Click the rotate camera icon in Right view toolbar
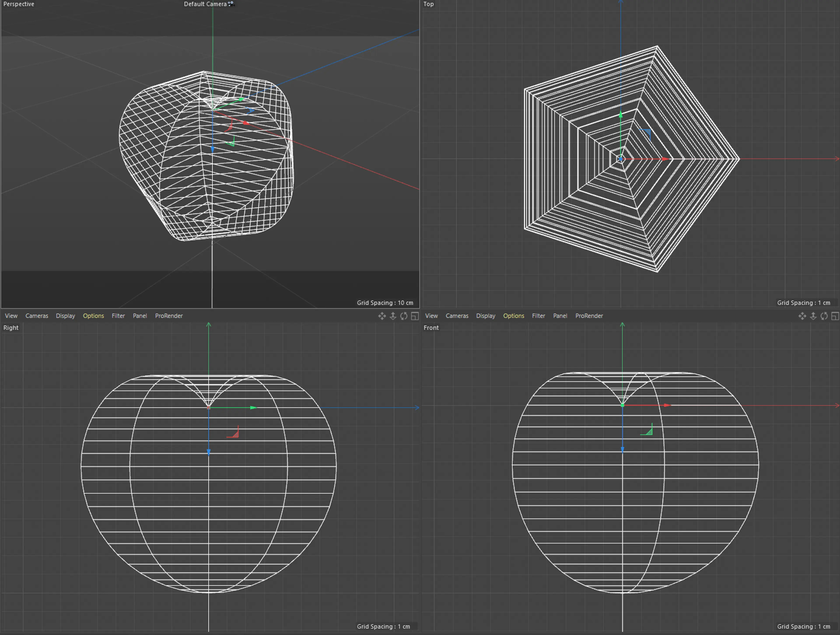This screenshot has width=840, height=635. pos(404,316)
